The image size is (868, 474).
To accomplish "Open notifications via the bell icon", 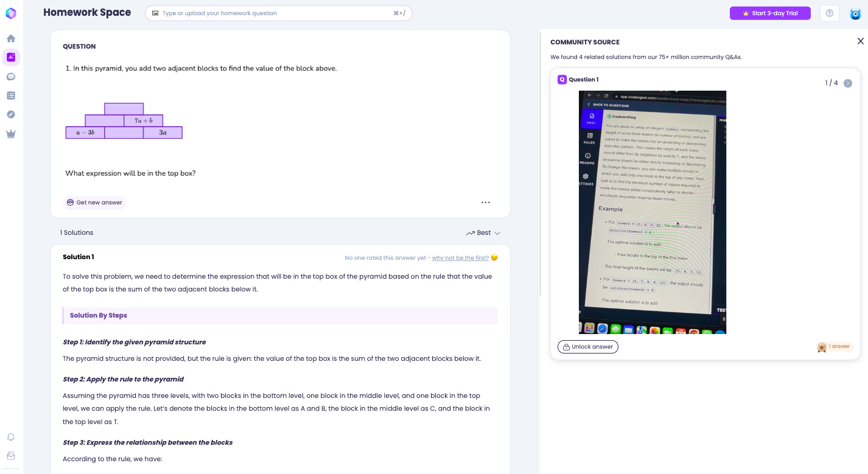I will (10, 437).
